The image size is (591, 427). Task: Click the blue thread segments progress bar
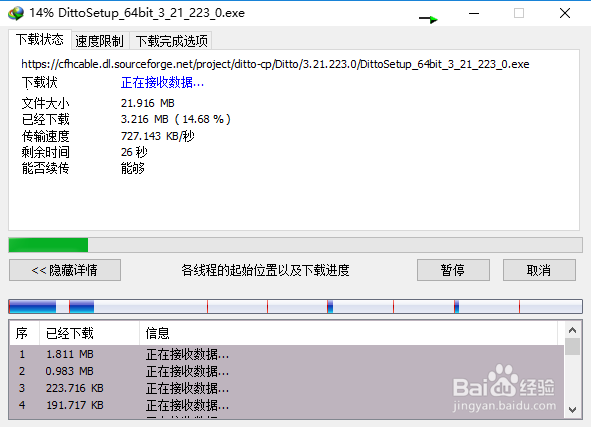(296, 306)
